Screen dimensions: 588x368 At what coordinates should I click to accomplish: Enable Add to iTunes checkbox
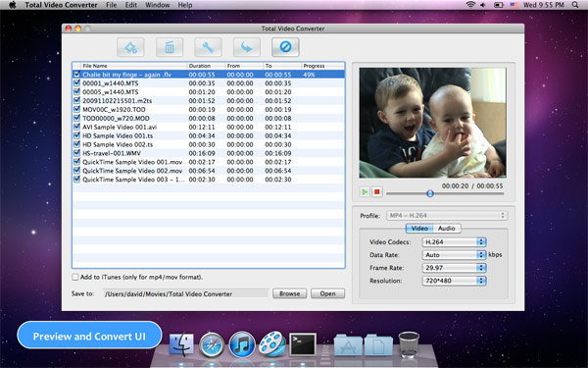tap(75, 277)
